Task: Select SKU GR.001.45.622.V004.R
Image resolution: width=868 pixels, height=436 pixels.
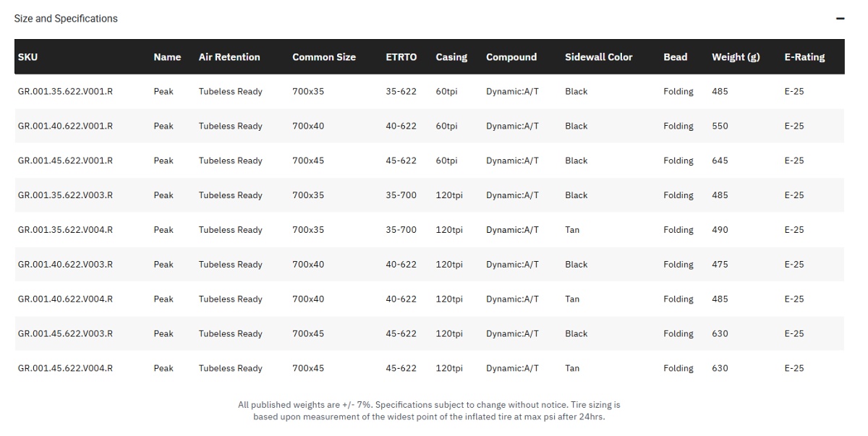Action: click(x=65, y=369)
